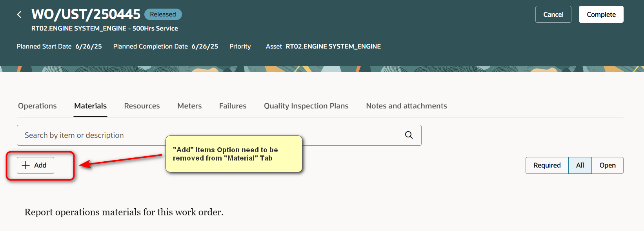
Task: Select the Materials tab
Action: coord(90,106)
